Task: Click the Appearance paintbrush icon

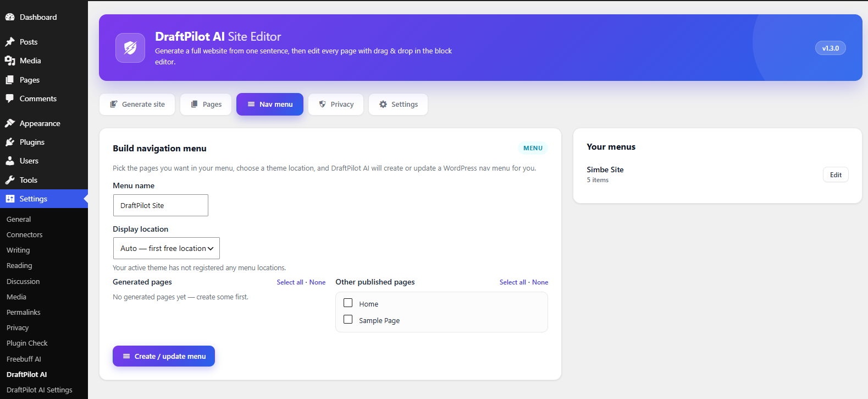Action: pyautogui.click(x=10, y=123)
